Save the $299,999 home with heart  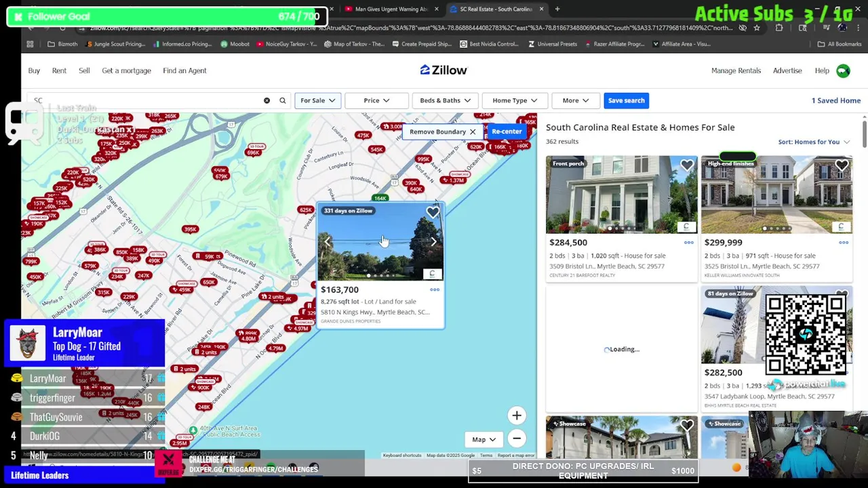pos(842,165)
